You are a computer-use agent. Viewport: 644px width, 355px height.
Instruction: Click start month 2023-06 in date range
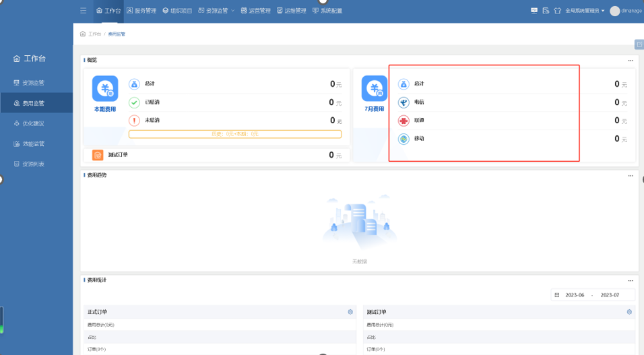pyautogui.click(x=575, y=295)
